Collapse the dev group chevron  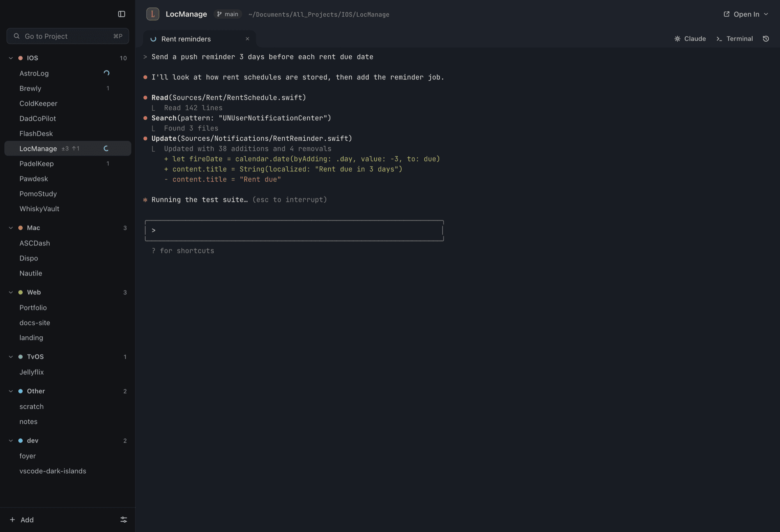(x=11, y=440)
